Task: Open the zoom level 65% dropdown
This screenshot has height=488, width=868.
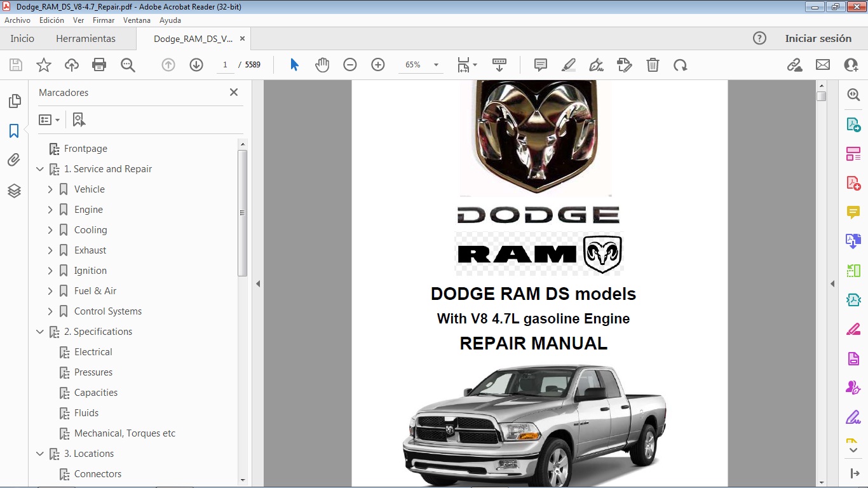Action: [436, 65]
